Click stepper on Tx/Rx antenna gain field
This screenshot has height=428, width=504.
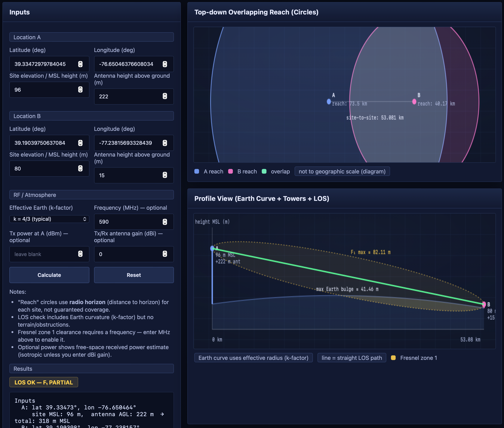tap(165, 254)
